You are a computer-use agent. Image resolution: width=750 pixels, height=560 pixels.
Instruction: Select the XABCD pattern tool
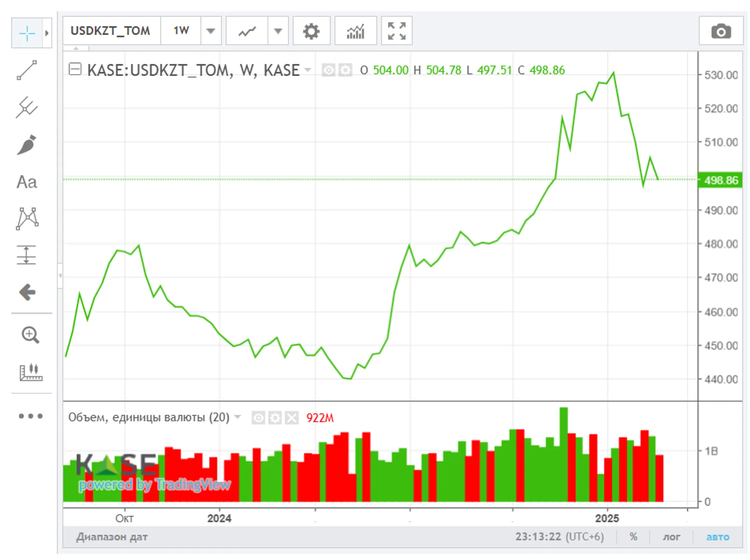[x=27, y=219]
